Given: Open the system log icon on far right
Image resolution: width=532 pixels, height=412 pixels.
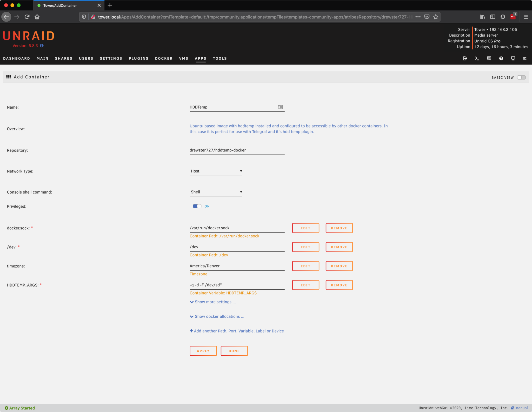Looking at the screenshot, I should [x=525, y=58].
